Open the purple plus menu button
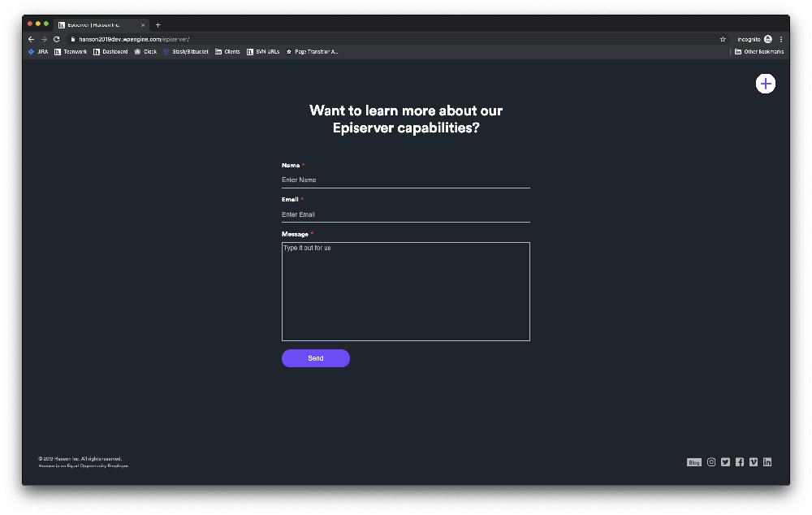812x515 pixels. click(766, 84)
